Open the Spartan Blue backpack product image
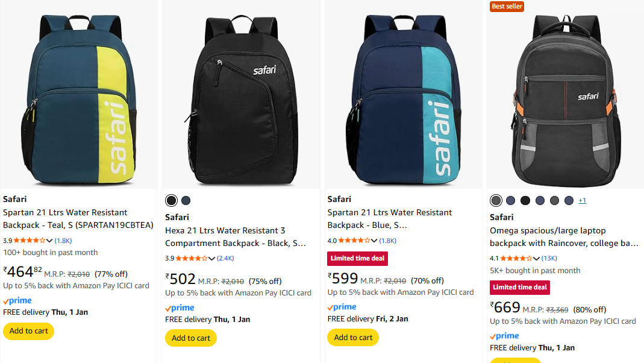Viewport: 644px width, 363px height. point(404,96)
